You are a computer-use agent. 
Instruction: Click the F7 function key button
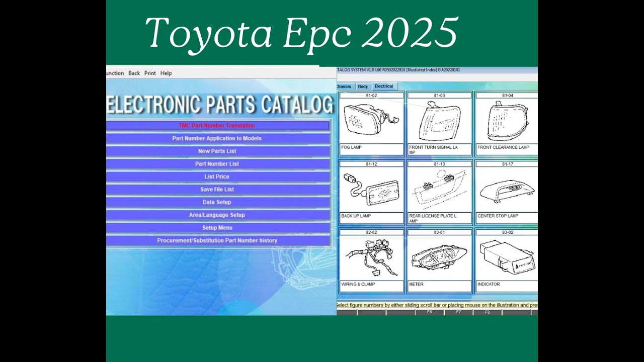[458, 312]
